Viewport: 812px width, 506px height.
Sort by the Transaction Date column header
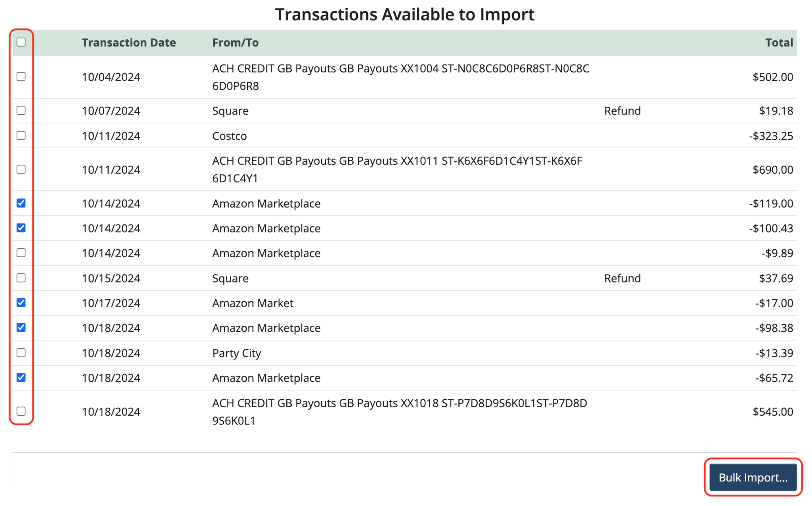pyautogui.click(x=128, y=42)
